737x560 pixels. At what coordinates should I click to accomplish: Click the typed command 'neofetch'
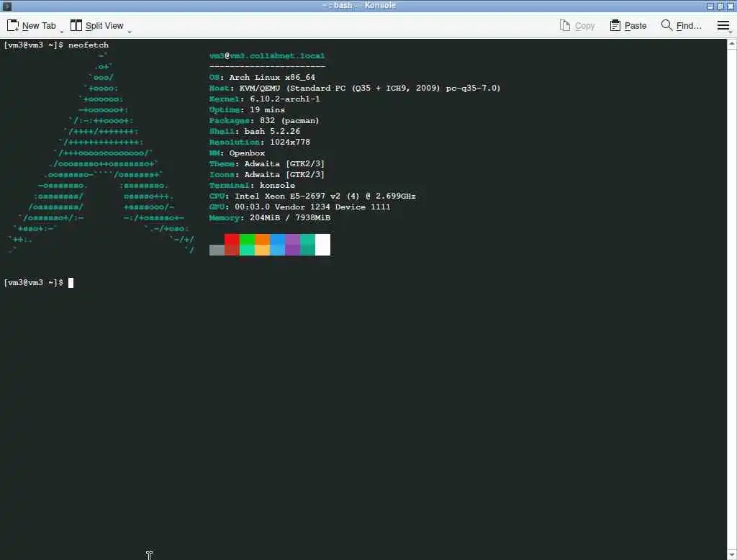tap(89, 45)
